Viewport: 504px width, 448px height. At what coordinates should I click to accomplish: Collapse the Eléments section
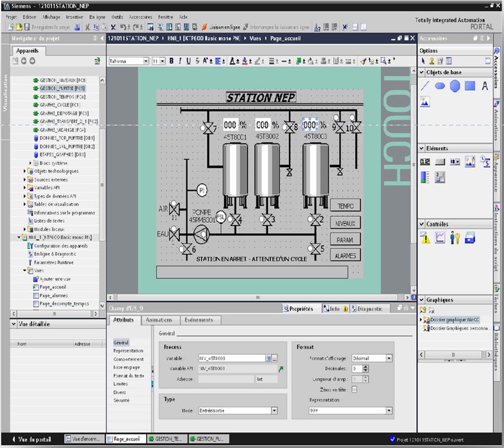[x=422, y=148]
